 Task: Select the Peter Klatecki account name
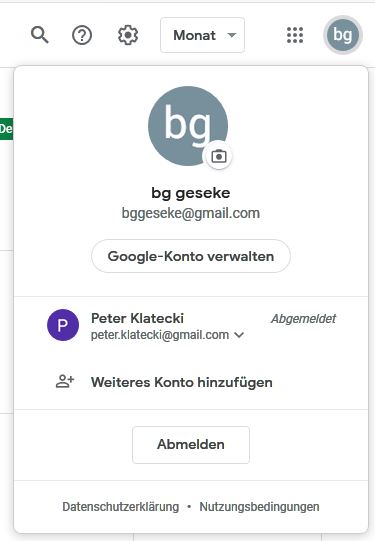point(137,318)
